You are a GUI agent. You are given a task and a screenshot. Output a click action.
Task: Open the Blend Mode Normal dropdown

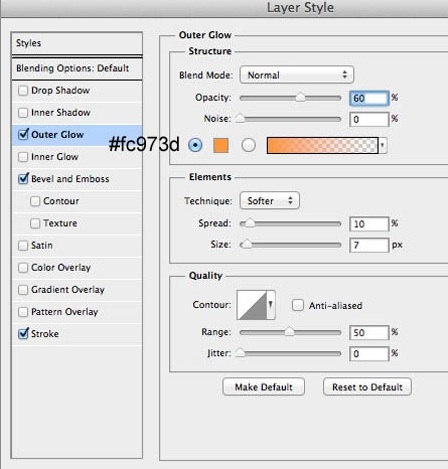click(x=297, y=75)
